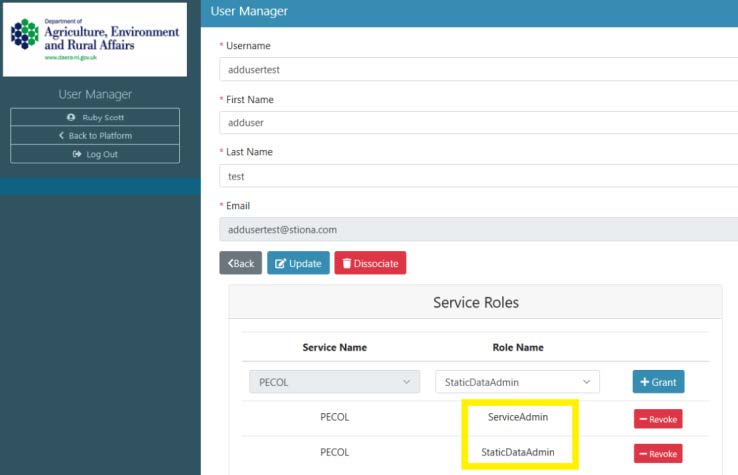The image size is (738, 475).
Task: Revoke the ServiceAdmin role
Action: (657, 419)
